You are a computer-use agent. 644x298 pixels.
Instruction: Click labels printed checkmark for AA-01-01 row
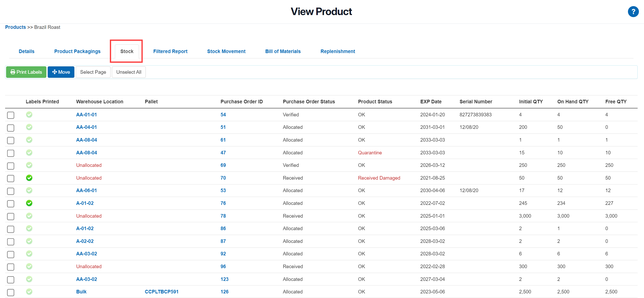pyautogui.click(x=29, y=115)
